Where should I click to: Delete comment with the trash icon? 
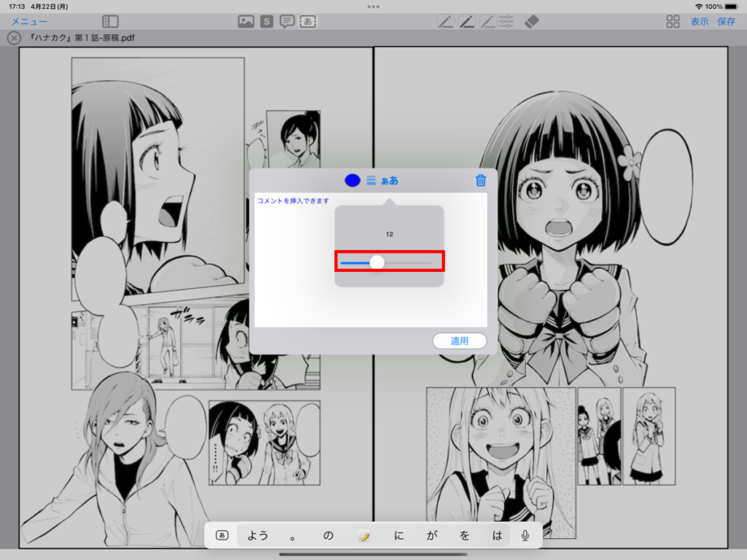pos(481,181)
